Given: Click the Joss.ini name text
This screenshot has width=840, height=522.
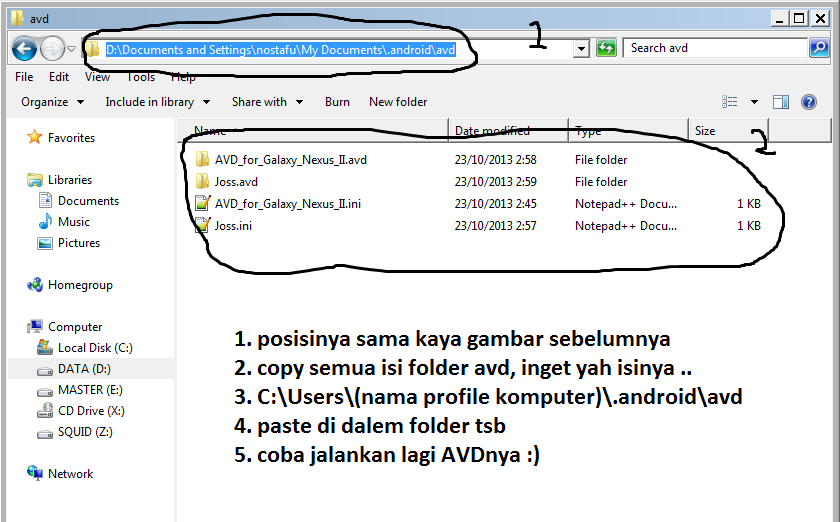Looking at the screenshot, I should coord(233,226).
